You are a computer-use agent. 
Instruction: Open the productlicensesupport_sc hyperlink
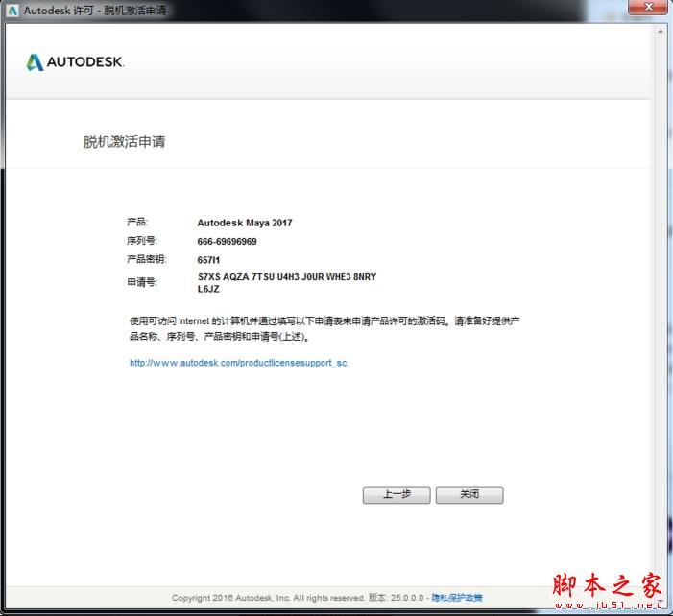click(238, 363)
